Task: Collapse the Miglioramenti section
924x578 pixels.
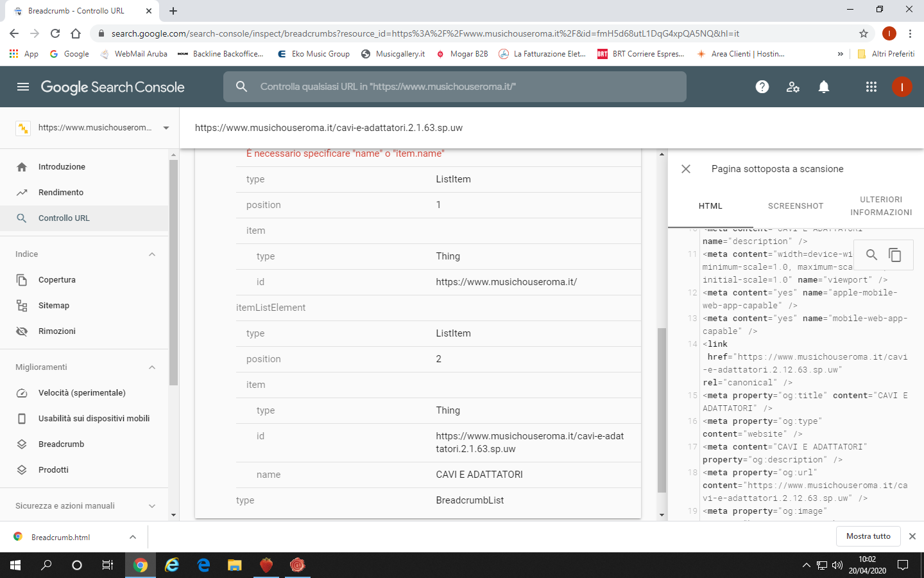Action: [152, 367]
